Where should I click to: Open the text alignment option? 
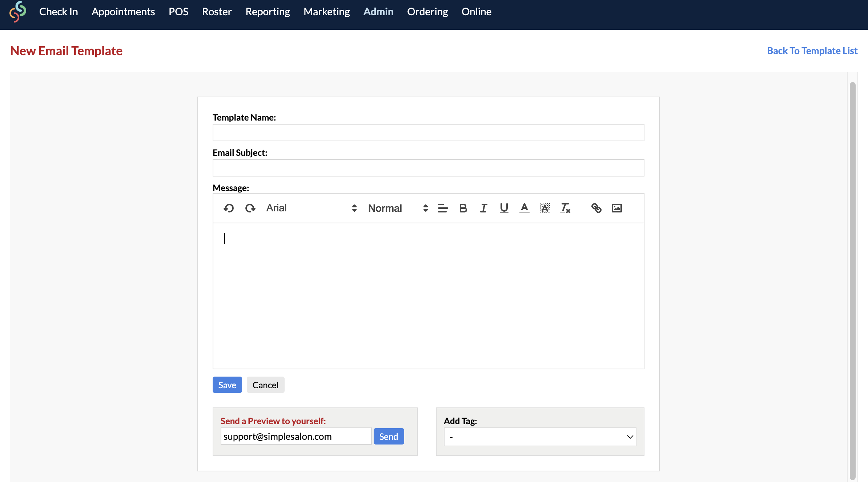click(x=443, y=208)
